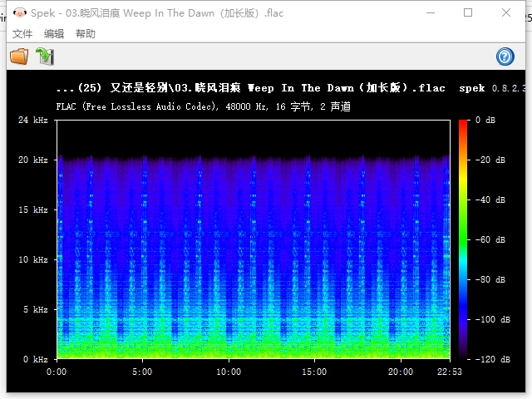Click the 22:53 end time label
The height and width of the screenshot is (399, 532).
tap(450, 372)
